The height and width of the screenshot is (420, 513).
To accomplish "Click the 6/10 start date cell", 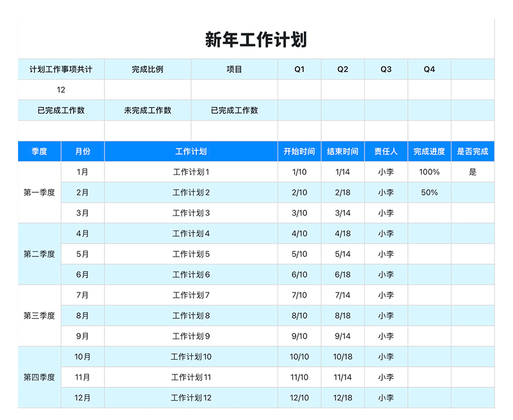I will coord(299,274).
